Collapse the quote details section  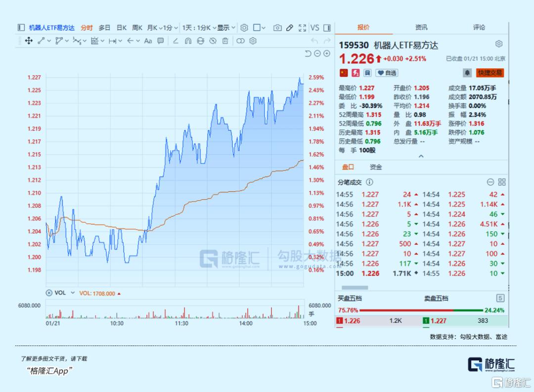click(x=421, y=156)
